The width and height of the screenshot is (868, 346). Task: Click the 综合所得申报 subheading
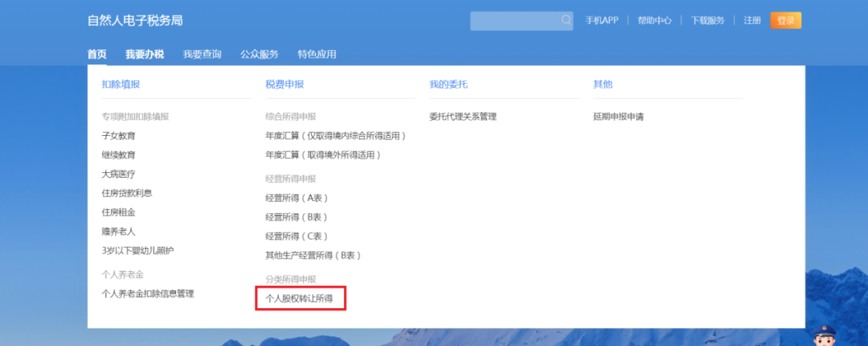291,117
